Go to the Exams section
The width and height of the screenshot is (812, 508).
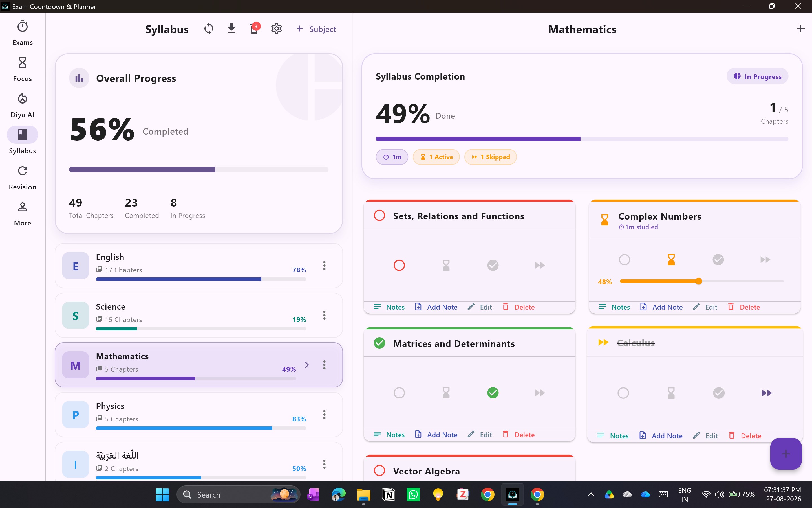[x=23, y=32]
